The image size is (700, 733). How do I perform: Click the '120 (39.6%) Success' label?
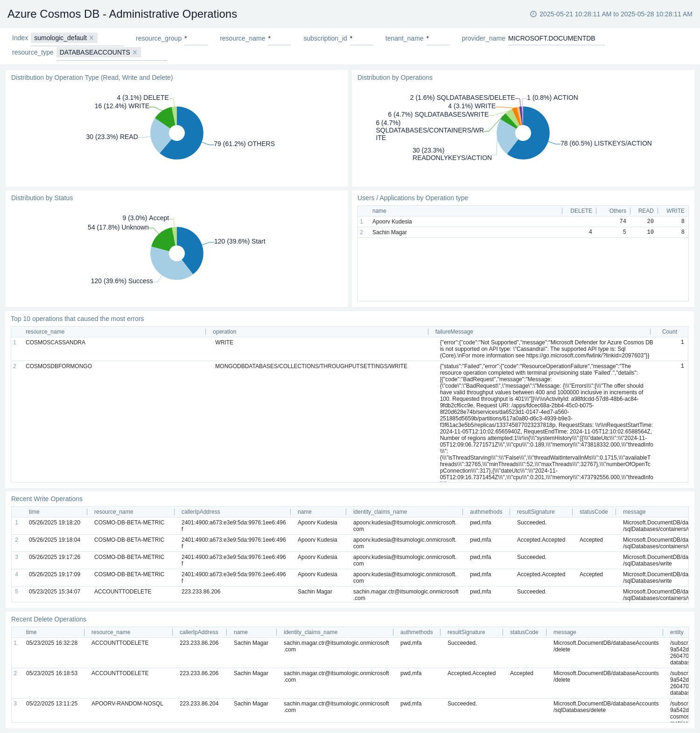pyautogui.click(x=122, y=281)
